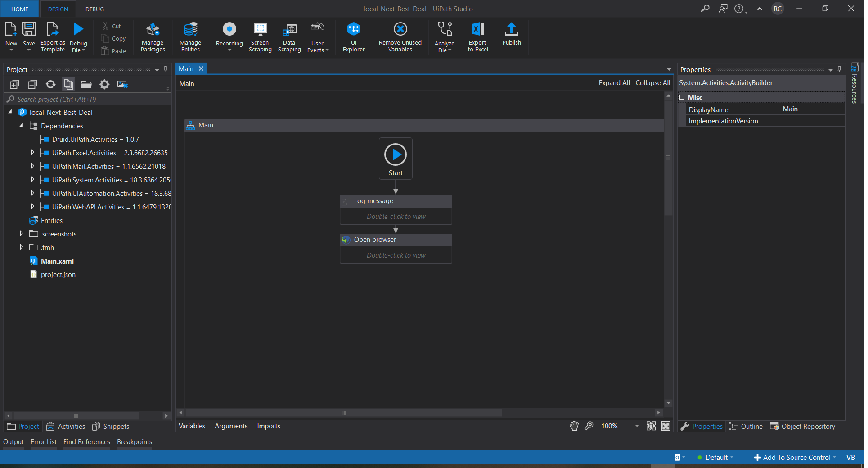Viewport: 868px width, 468px height.
Task: Fit workflow to screen
Action: (x=651, y=426)
